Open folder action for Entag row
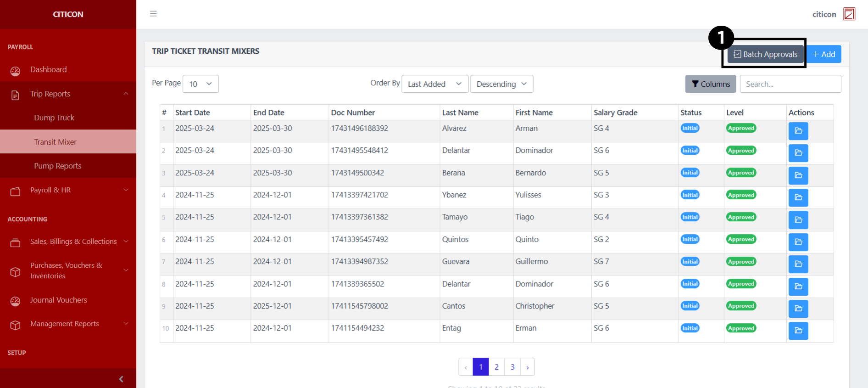Viewport: 868px width, 388px height. (x=798, y=331)
